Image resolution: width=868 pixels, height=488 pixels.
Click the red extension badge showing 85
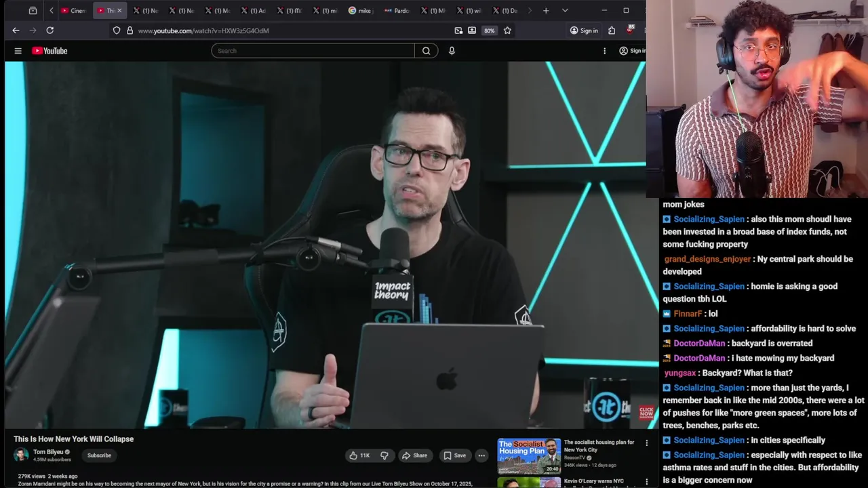point(630,30)
